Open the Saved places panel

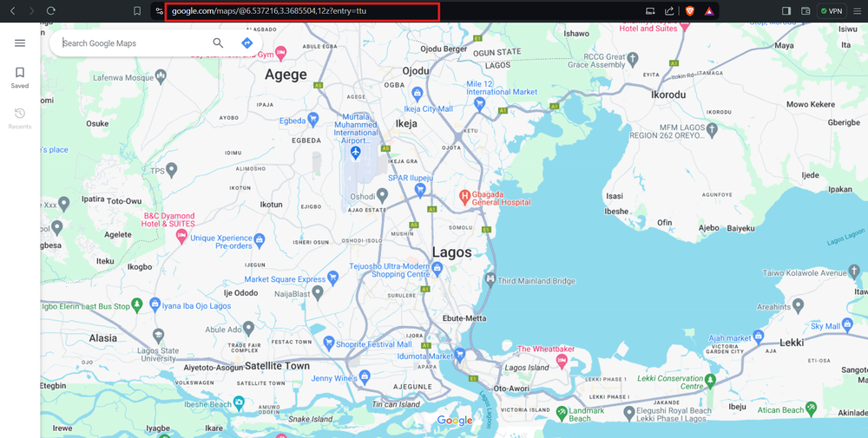(x=20, y=77)
